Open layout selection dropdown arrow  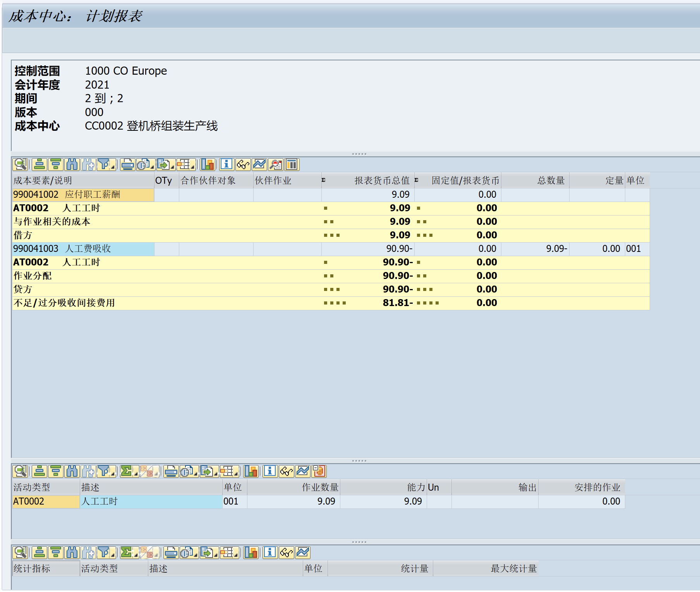point(192,167)
